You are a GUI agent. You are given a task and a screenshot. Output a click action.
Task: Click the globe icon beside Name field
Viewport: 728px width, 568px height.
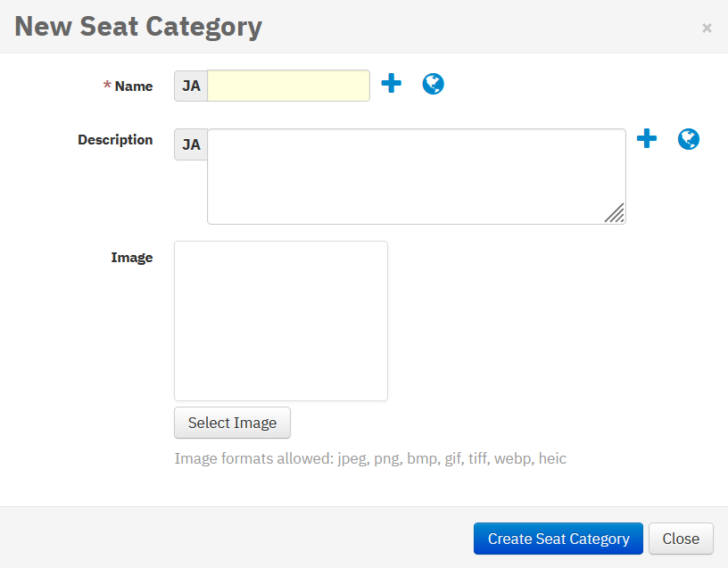coord(433,84)
